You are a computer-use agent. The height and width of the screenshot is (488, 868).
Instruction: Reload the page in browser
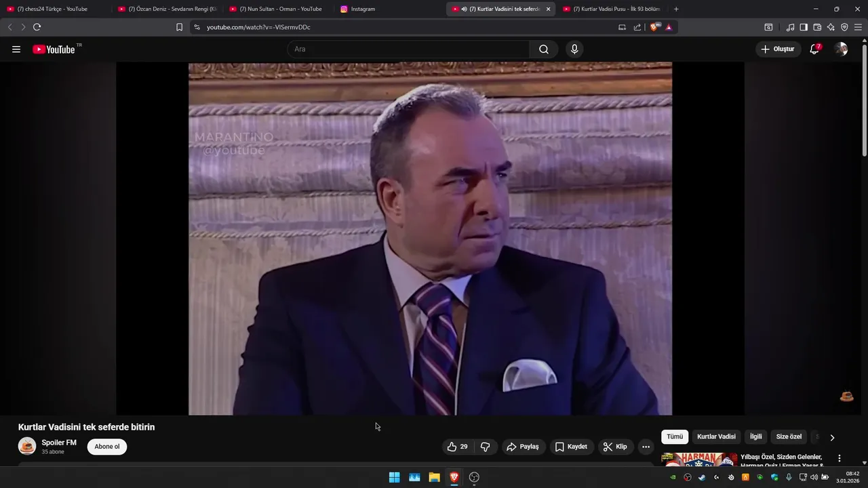pyautogui.click(x=37, y=27)
